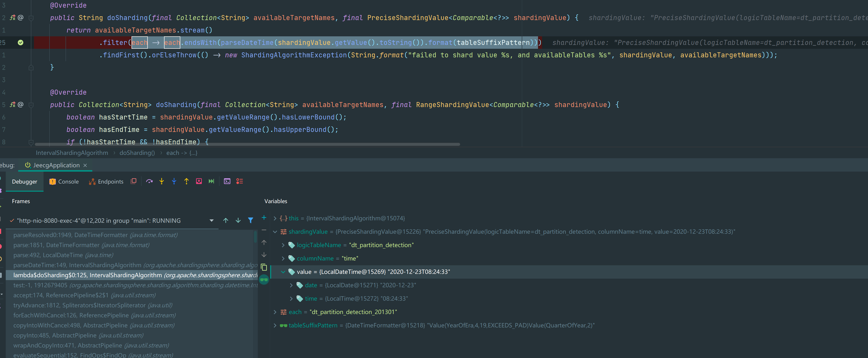Click the Trace Current Stream Chain icon
The height and width of the screenshot is (358, 868).
tap(240, 181)
